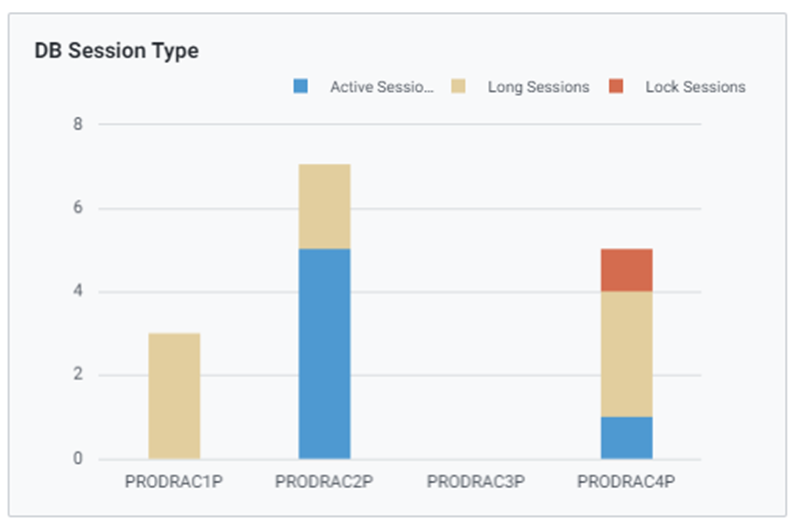Click the y-axis value 0
This screenshot has height=525, width=798.
77,460
